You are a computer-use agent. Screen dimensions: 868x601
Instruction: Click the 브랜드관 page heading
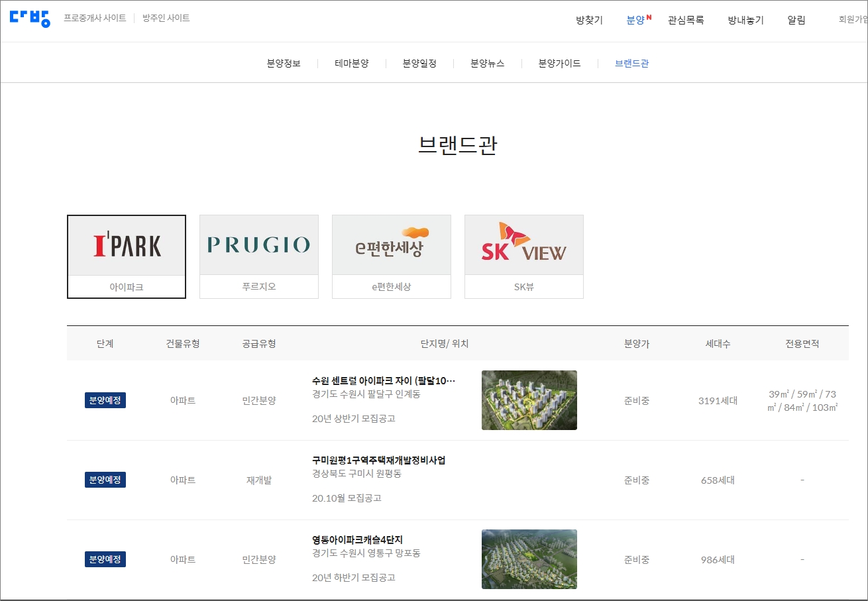tap(458, 145)
